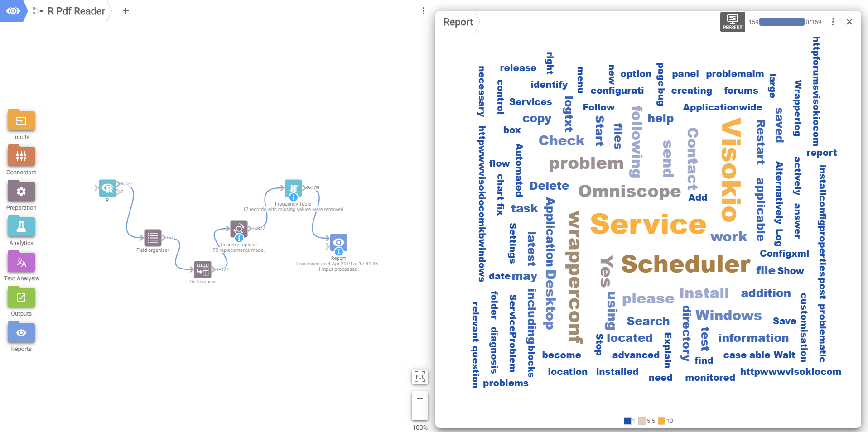
Task: Add a new tab with plus button
Action: coord(126,11)
